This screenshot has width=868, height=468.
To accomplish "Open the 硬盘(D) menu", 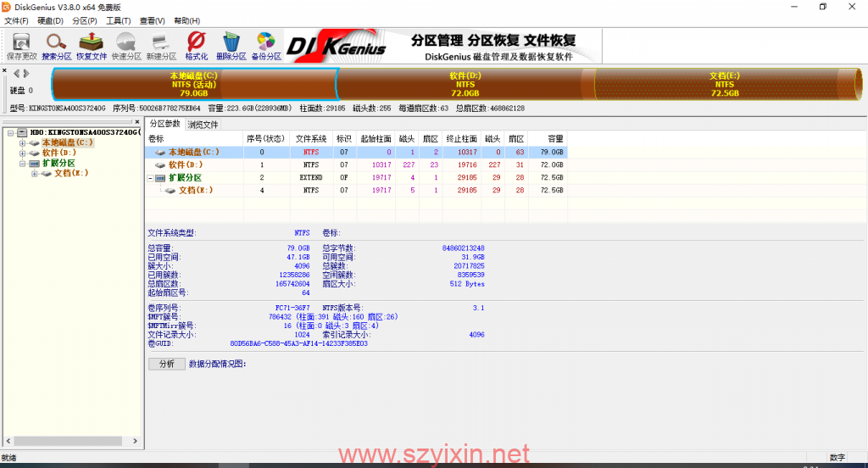I will (50, 20).
